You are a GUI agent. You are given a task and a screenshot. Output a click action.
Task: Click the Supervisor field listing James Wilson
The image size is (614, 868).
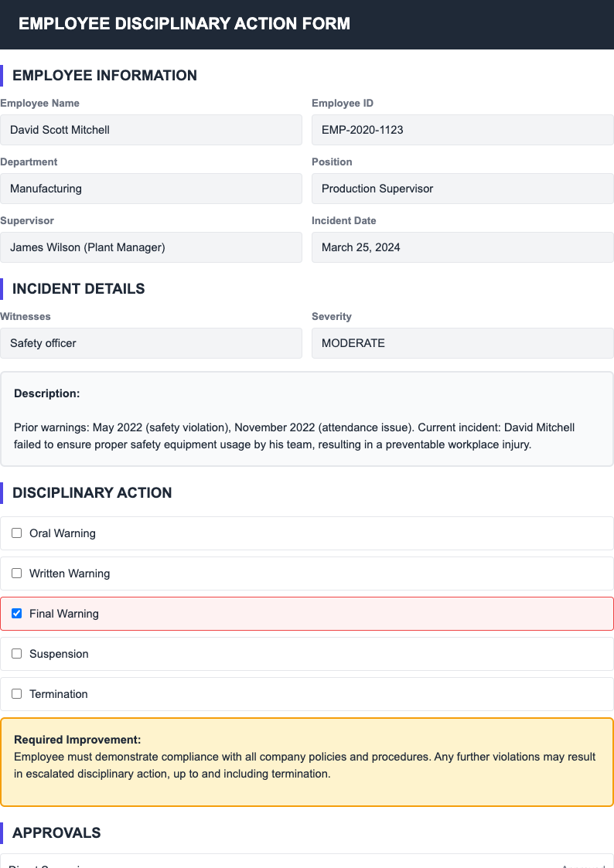pos(152,247)
